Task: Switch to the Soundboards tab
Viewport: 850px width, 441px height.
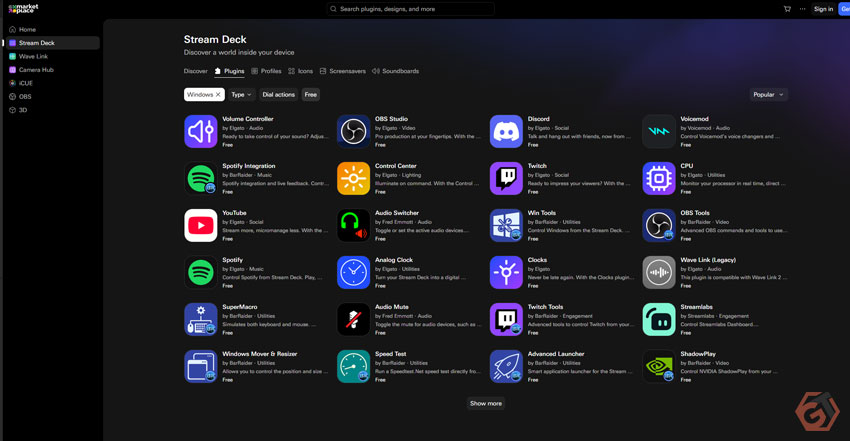Action: [396, 71]
